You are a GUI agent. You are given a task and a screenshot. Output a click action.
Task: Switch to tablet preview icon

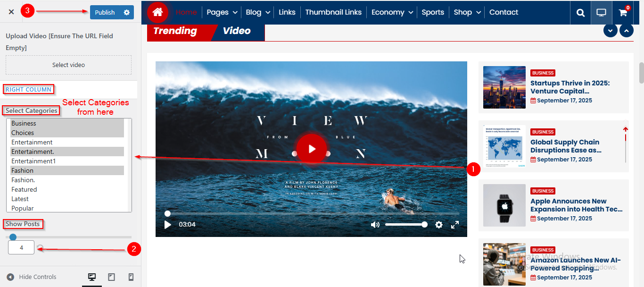111,277
